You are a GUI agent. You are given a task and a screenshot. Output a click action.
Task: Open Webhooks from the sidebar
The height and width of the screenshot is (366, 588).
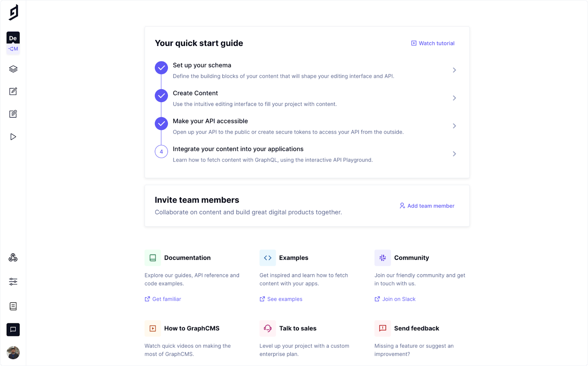pos(13,258)
